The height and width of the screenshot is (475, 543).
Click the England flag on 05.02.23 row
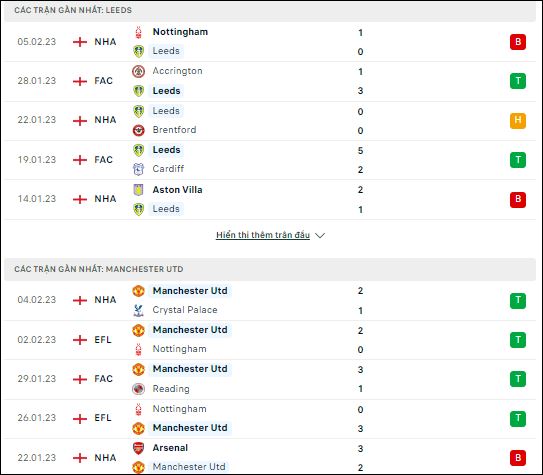80,42
